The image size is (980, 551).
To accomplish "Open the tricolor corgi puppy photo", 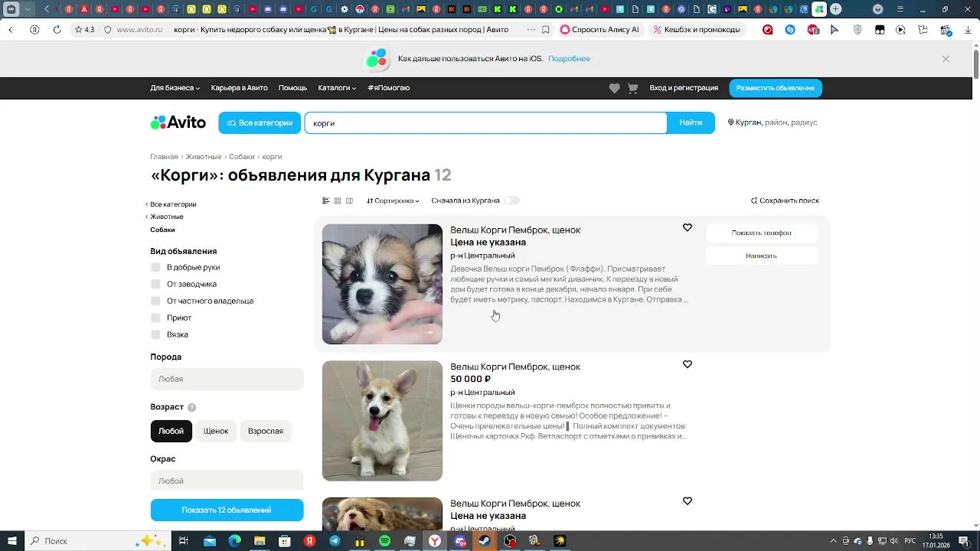I will coord(382,284).
